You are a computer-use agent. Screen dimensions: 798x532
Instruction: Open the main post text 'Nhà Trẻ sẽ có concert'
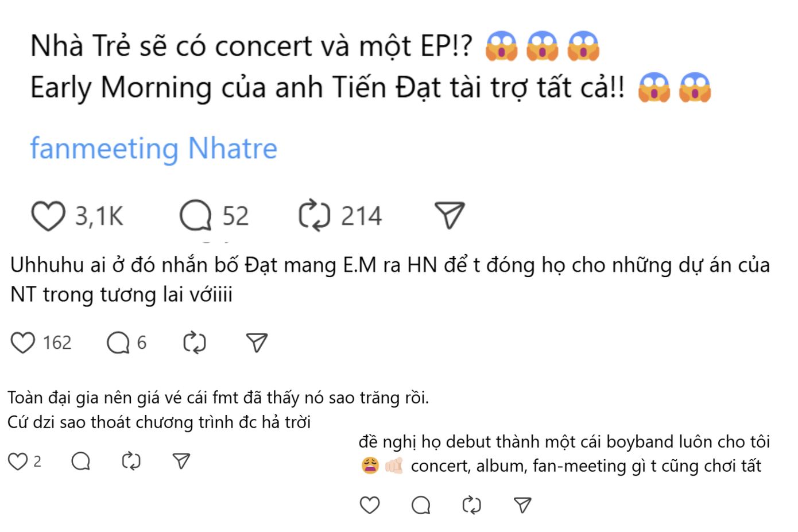(250, 46)
